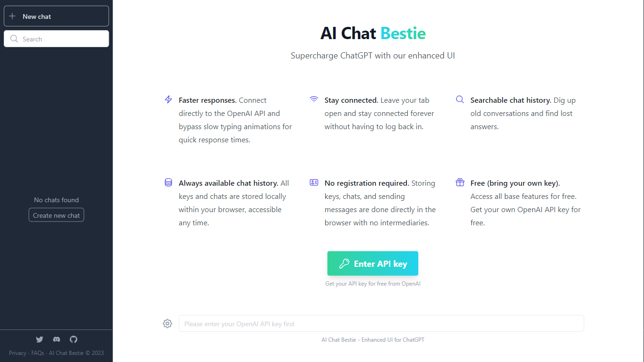Image resolution: width=644 pixels, height=362 pixels.
Task: Click the OpenAI API key message box
Action: pyautogui.click(x=381, y=324)
